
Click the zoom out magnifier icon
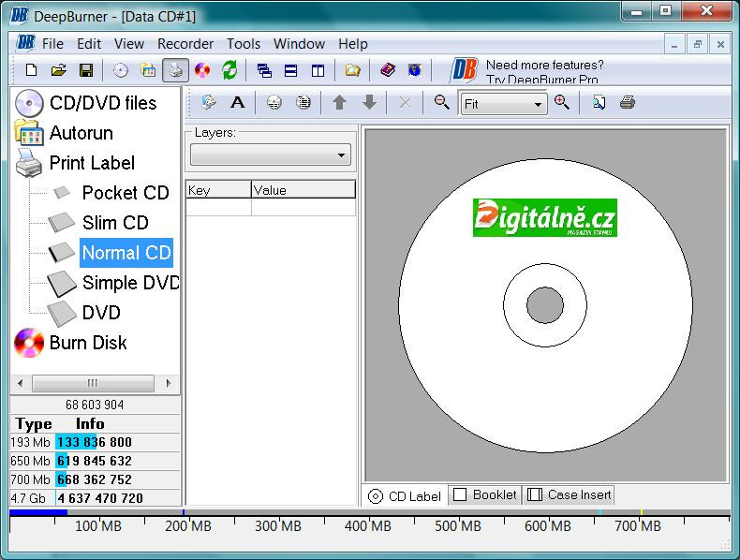click(x=442, y=103)
